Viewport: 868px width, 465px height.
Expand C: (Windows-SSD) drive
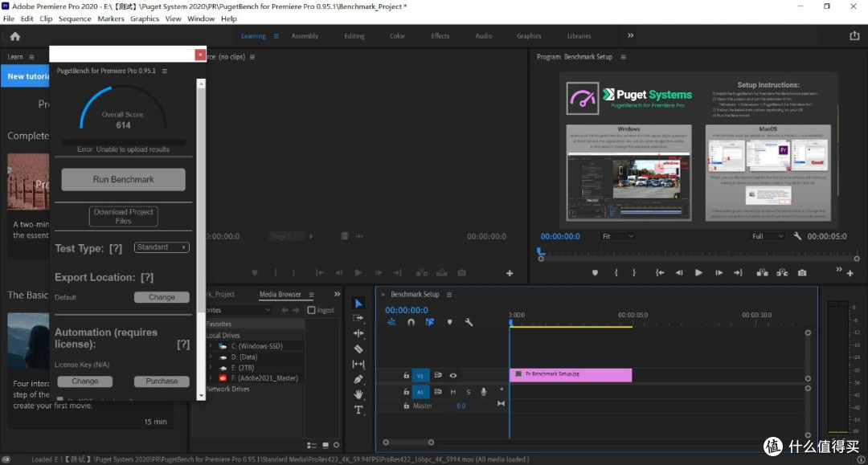coord(211,346)
